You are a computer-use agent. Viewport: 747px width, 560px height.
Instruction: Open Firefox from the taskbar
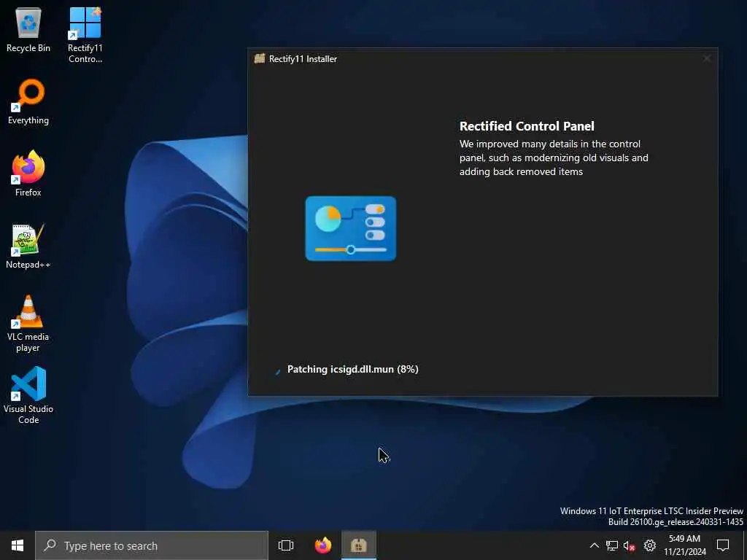point(323,545)
